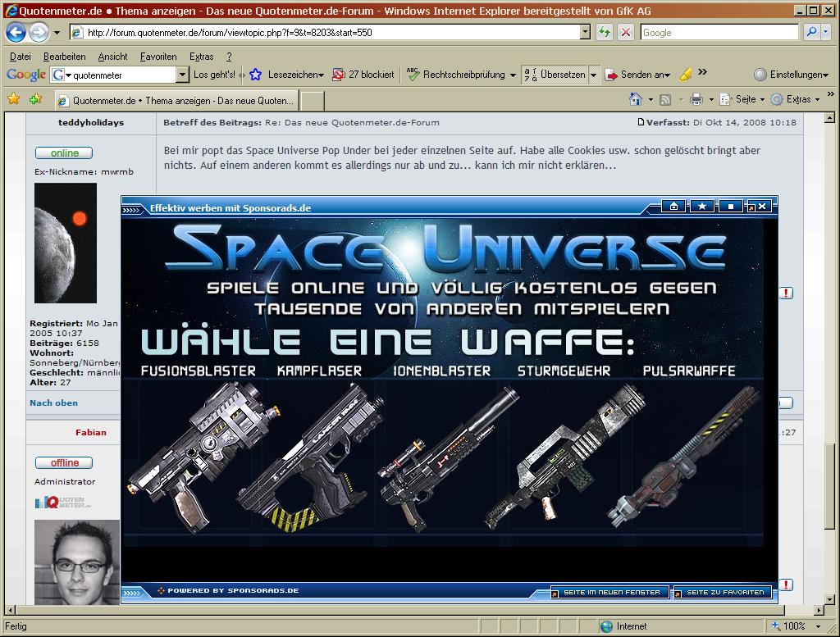Expand the Einstellungen dropdown

(x=792, y=75)
